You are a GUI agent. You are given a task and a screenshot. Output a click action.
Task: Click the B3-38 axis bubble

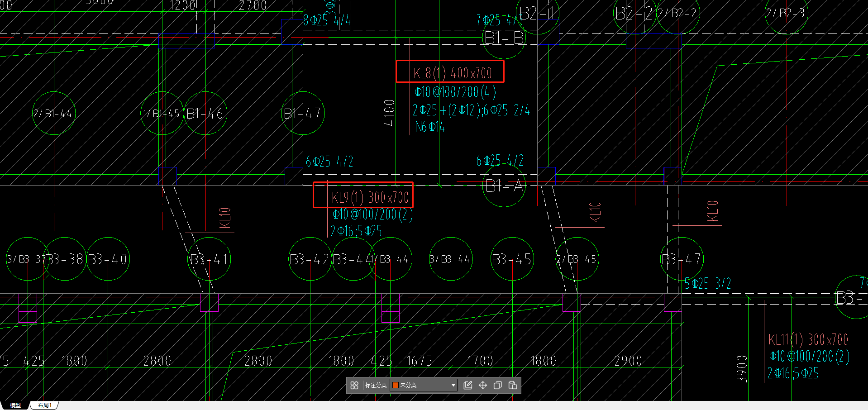[64, 259]
